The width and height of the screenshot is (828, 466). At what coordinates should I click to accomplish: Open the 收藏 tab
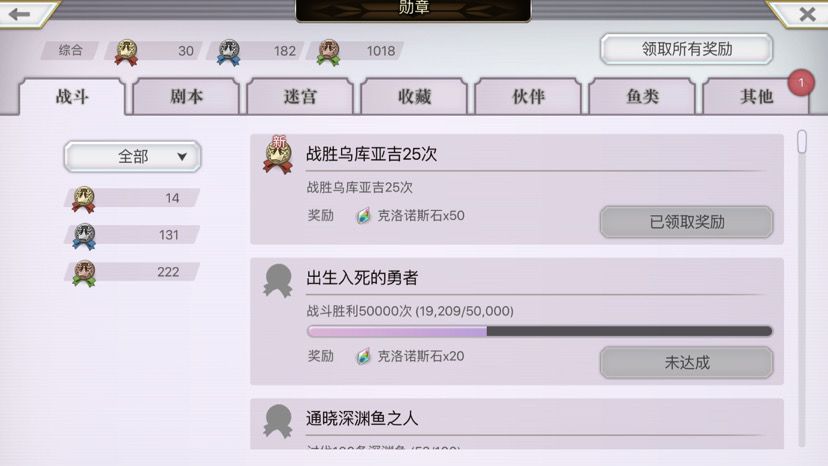click(x=414, y=97)
